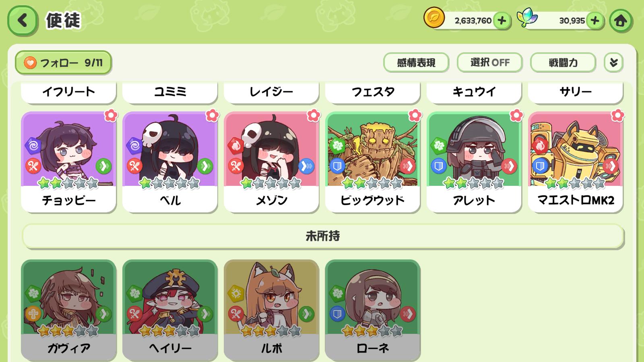The width and height of the screenshot is (644, 362).
Task: Open the マエストロMK2 character card
Action: click(x=576, y=162)
